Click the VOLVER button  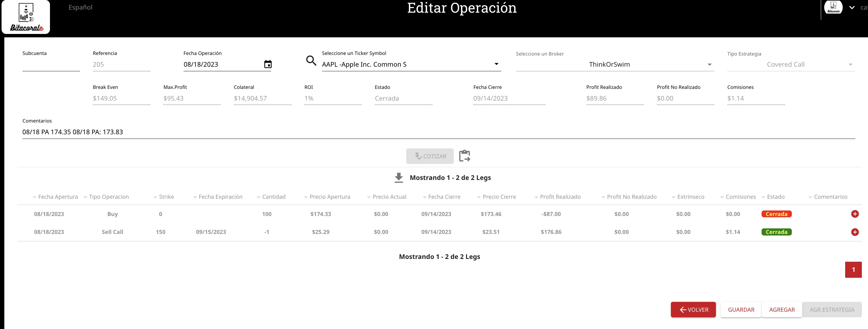(693, 310)
